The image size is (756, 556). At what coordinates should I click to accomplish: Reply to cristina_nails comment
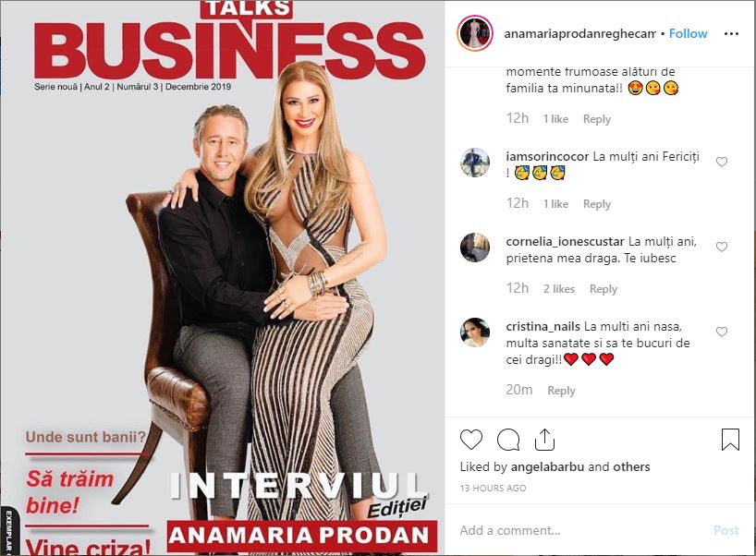(561, 391)
